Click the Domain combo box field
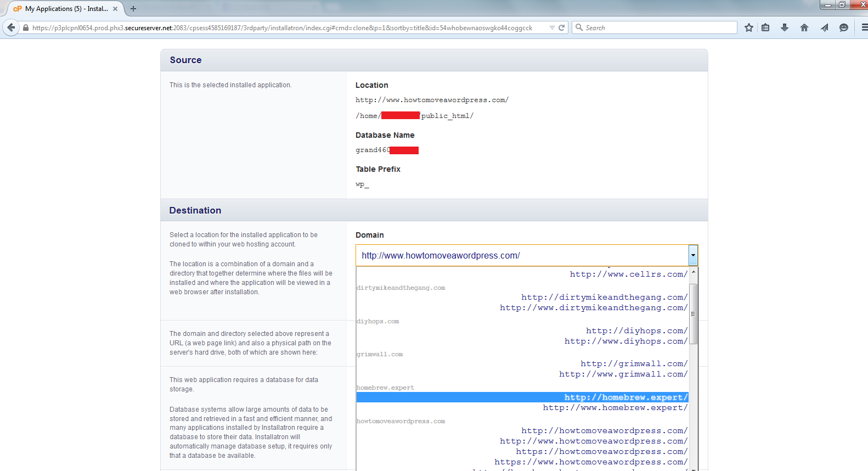 (527, 255)
